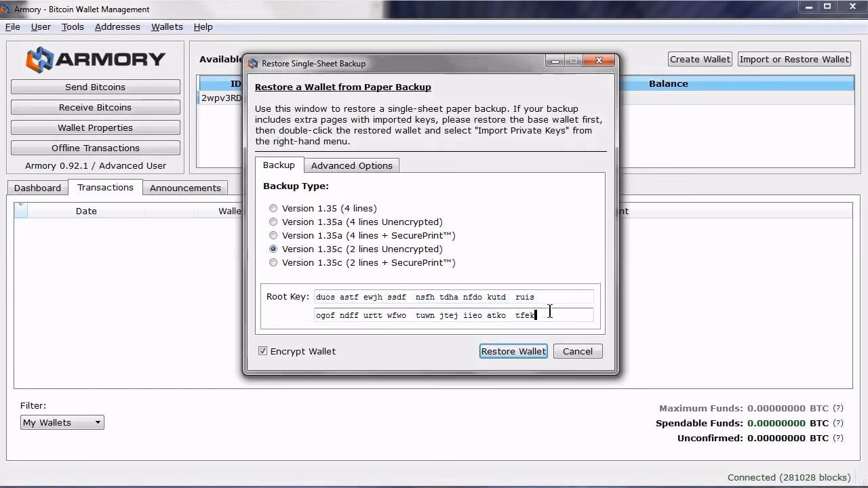Switch to the Transactions tab
Image resolution: width=868 pixels, height=488 pixels.
click(x=105, y=187)
